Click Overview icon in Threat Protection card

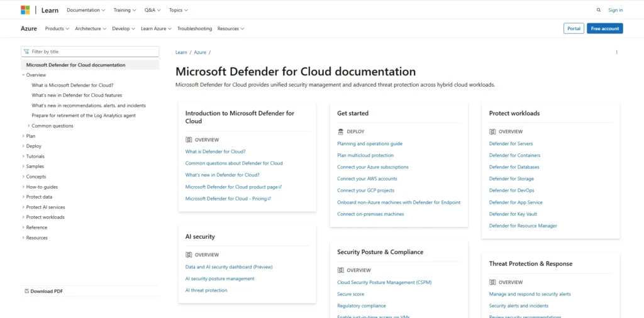click(492, 282)
